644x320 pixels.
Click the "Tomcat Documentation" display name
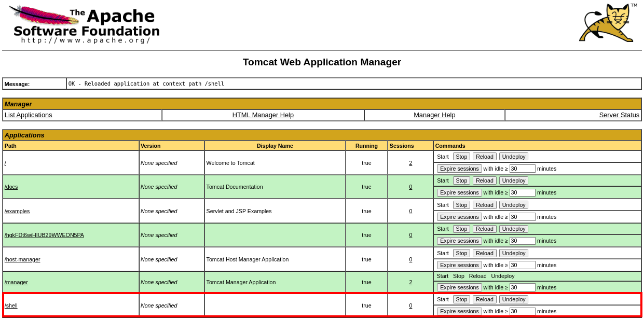pyautogui.click(x=235, y=187)
